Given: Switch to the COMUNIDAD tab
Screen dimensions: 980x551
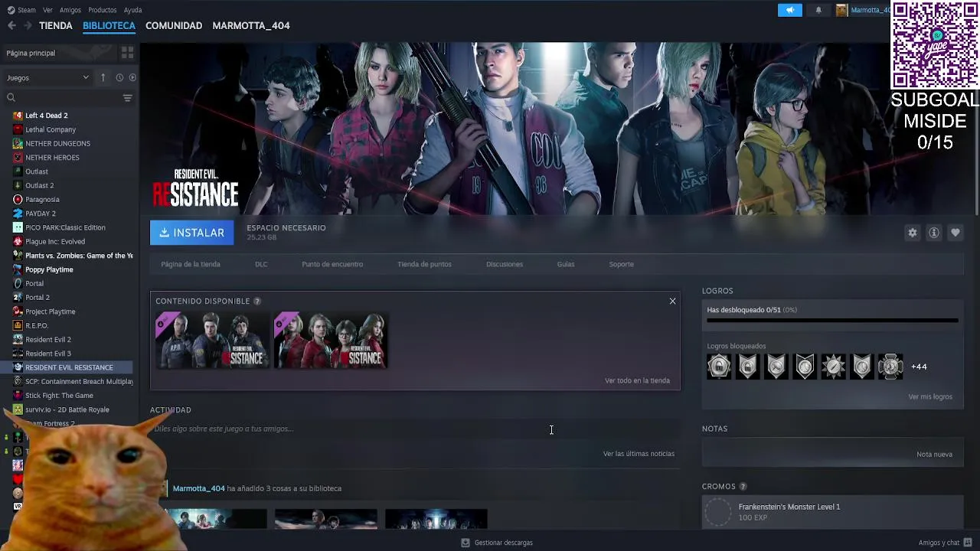Looking at the screenshot, I should [x=174, y=25].
